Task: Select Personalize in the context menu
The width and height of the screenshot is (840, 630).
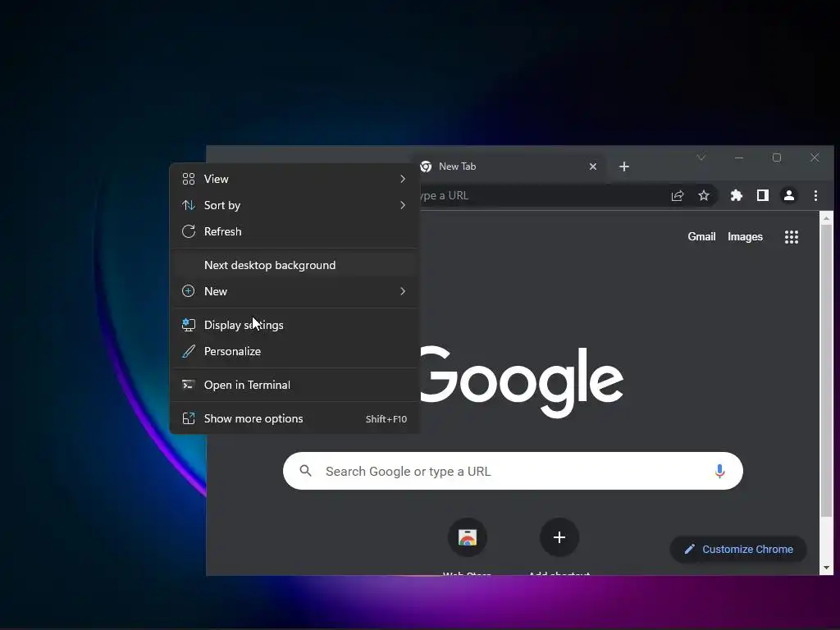Action: (294, 351)
